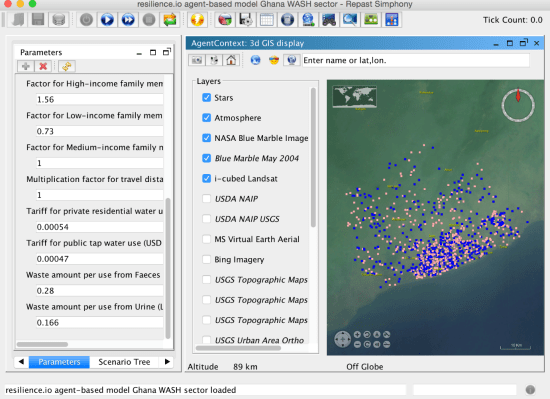Click the Parameters panel vertical scrollbar
The image size is (550, 399).
168,268
